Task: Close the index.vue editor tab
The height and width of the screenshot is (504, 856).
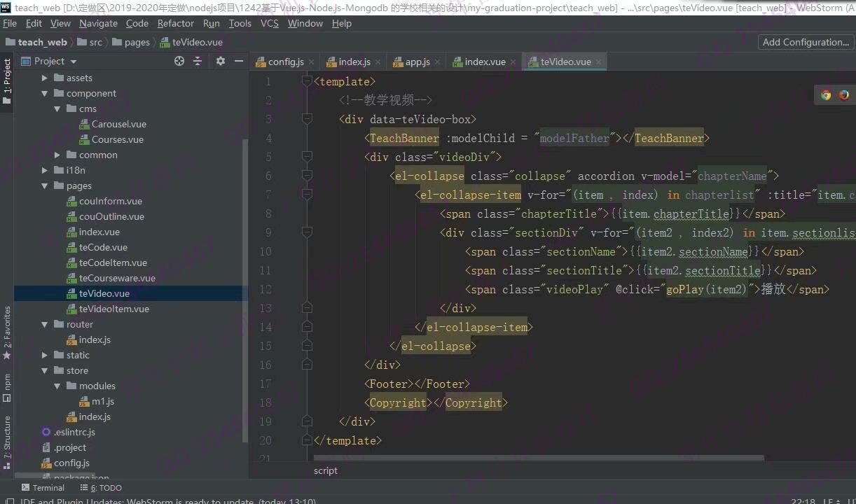Action: pos(513,62)
